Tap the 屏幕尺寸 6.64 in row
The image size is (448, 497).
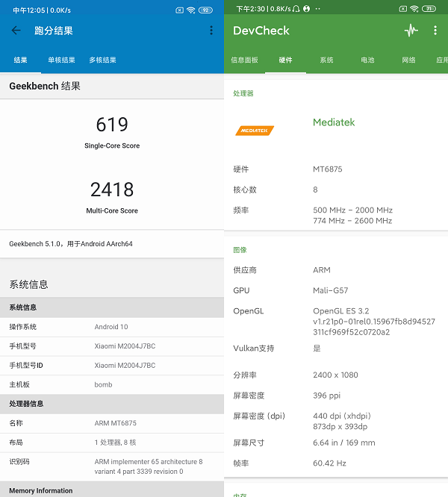tap(336, 443)
